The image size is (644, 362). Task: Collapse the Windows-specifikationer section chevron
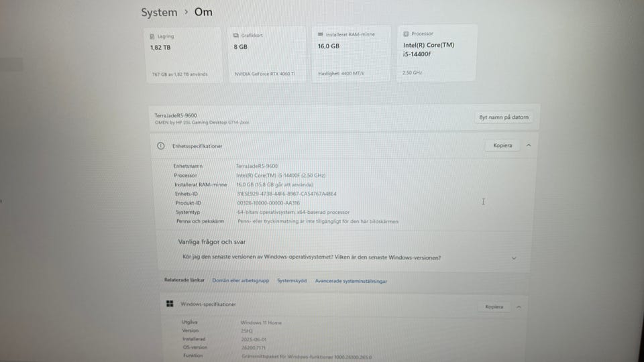point(519,307)
